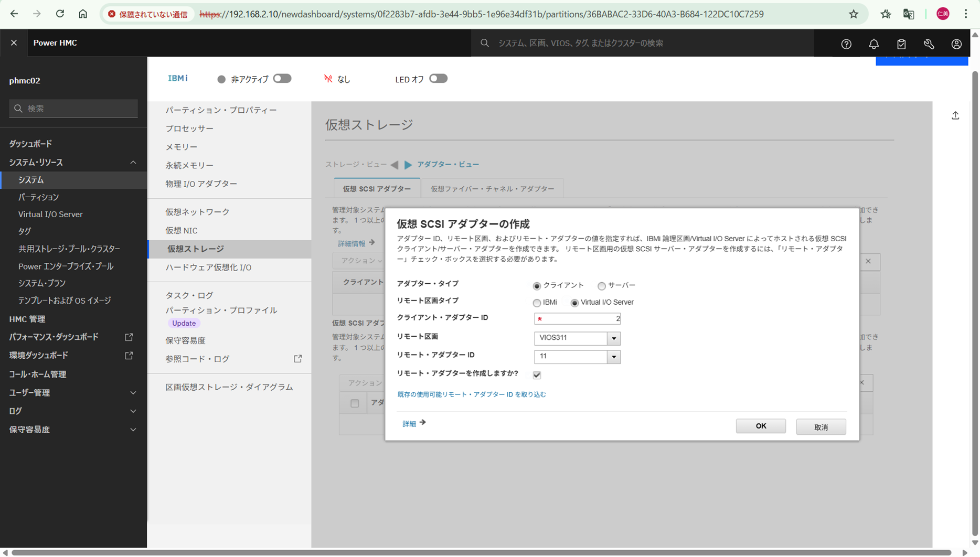Close the Power HMC navigation menu
The width and height of the screenshot is (980, 557).
pos(14,43)
